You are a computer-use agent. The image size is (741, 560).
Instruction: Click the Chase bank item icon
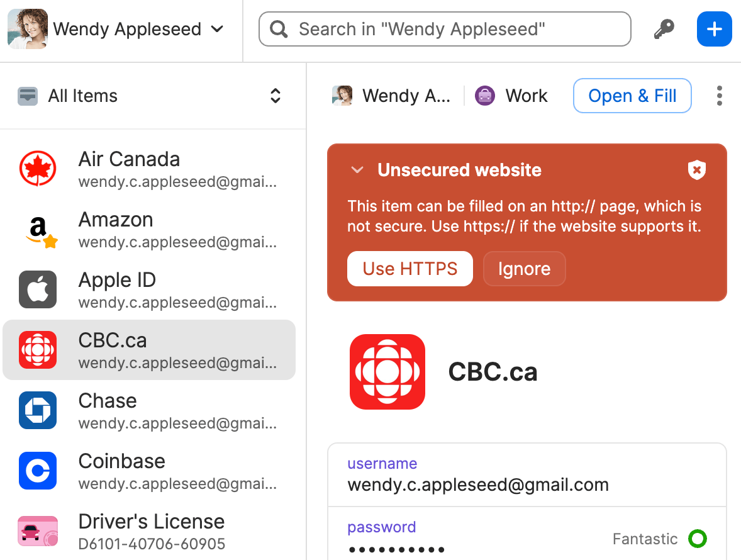click(x=38, y=410)
